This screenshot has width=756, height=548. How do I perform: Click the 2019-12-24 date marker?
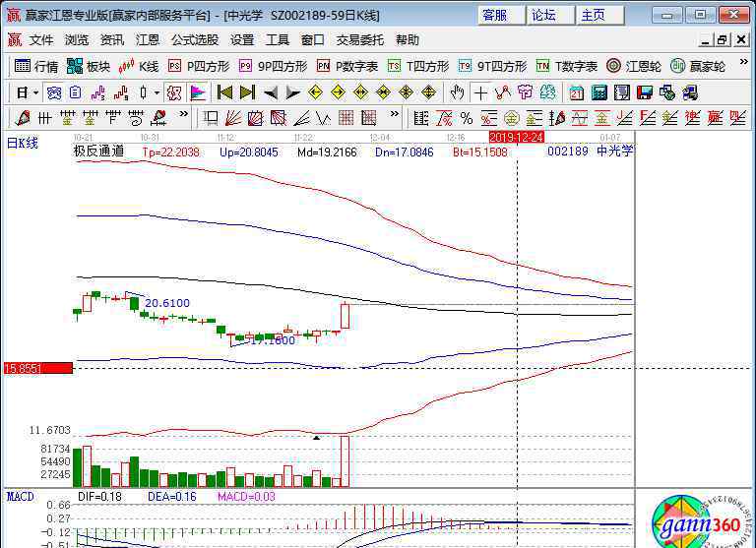pyautogui.click(x=517, y=138)
